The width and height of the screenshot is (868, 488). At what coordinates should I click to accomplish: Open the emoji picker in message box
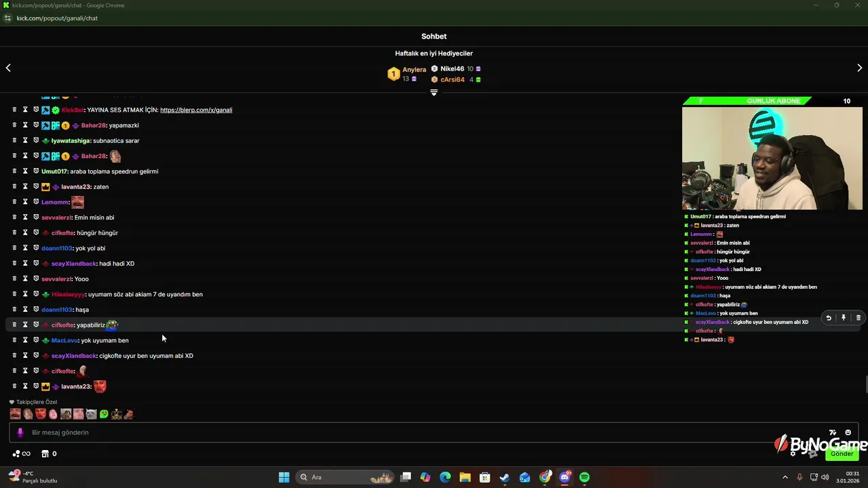(x=848, y=432)
